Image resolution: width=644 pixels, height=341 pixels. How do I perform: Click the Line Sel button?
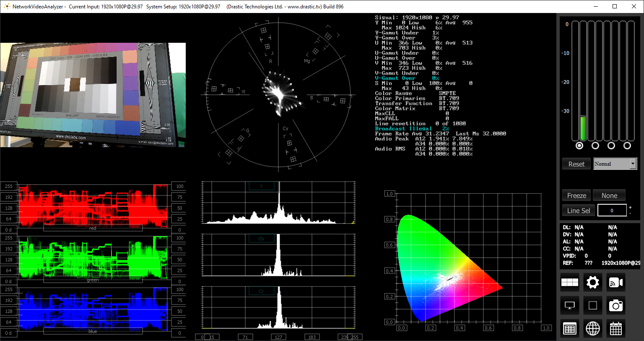point(579,211)
